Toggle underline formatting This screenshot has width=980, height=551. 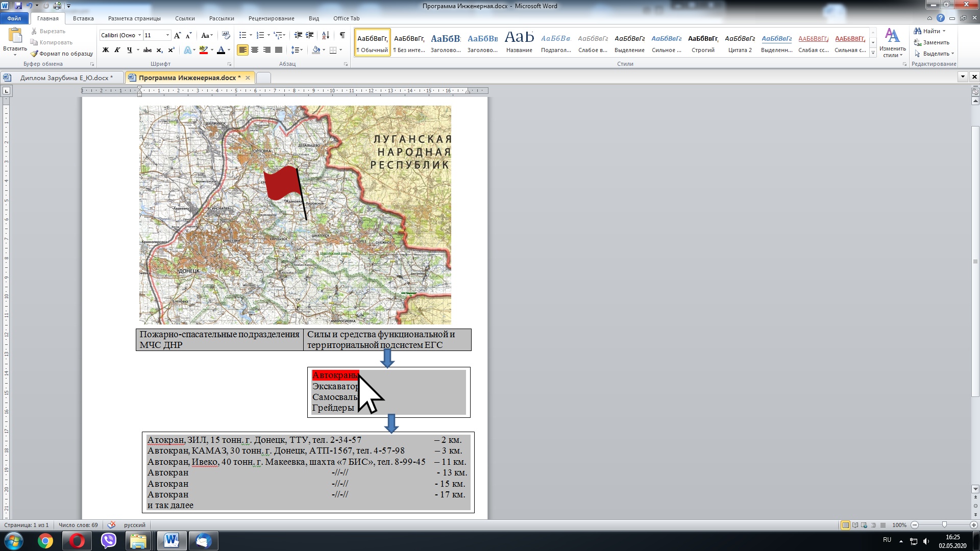(x=129, y=50)
